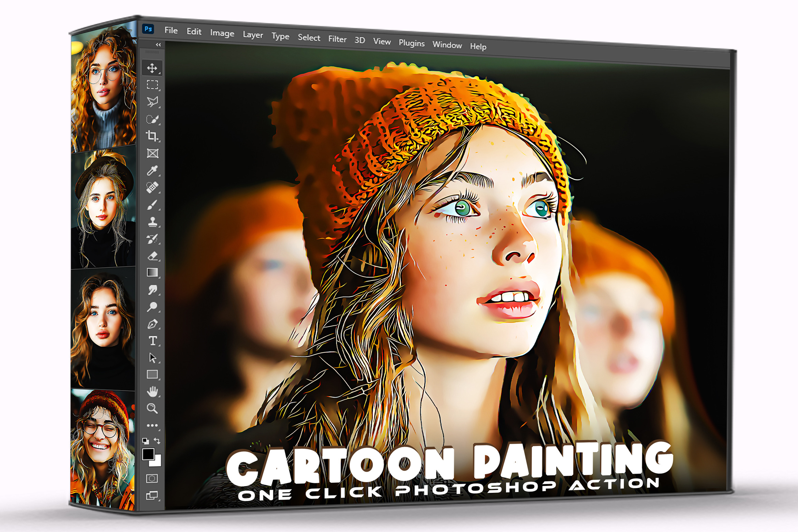Select the Hand tool
The height and width of the screenshot is (532, 798).
[x=152, y=391]
